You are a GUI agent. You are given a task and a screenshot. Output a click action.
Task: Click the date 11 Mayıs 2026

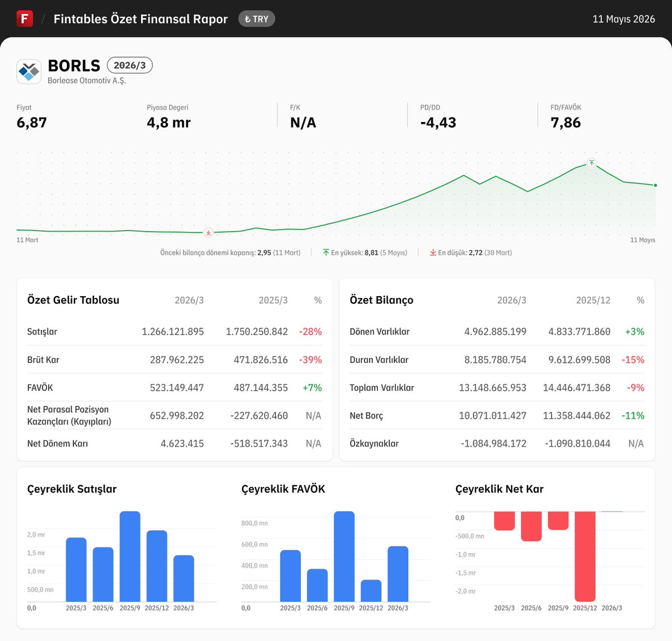(624, 19)
